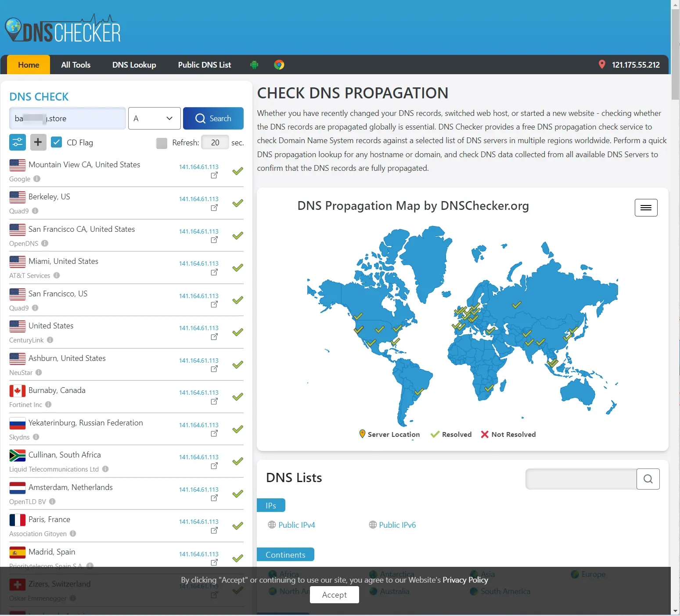This screenshot has height=616, width=680.
Task: Select Yekaterinburg, Russian Federation row text
Action: pyautogui.click(x=86, y=423)
